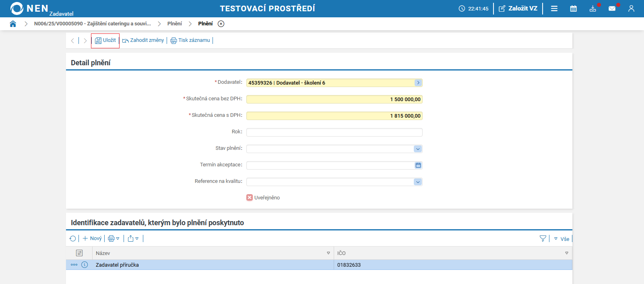Open the print dropdown in the list toolbar

[x=114, y=238]
